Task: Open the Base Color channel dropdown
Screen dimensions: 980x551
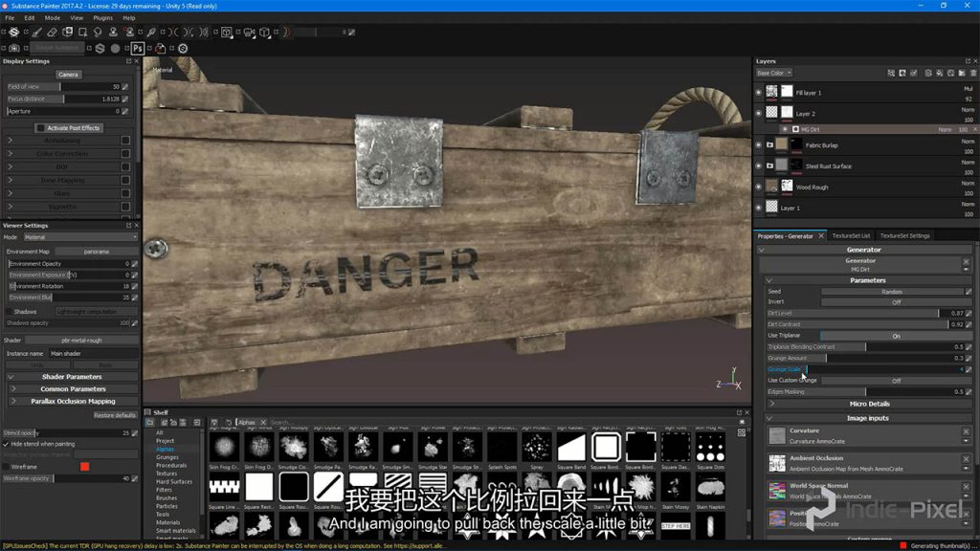Action: point(773,73)
